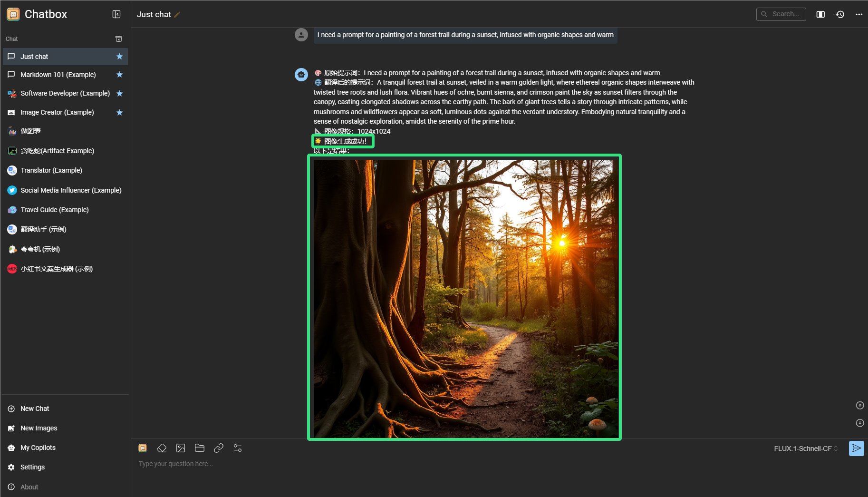Click the Chatbox icon in input toolbar
868x497 pixels.
click(x=143, y=448)
